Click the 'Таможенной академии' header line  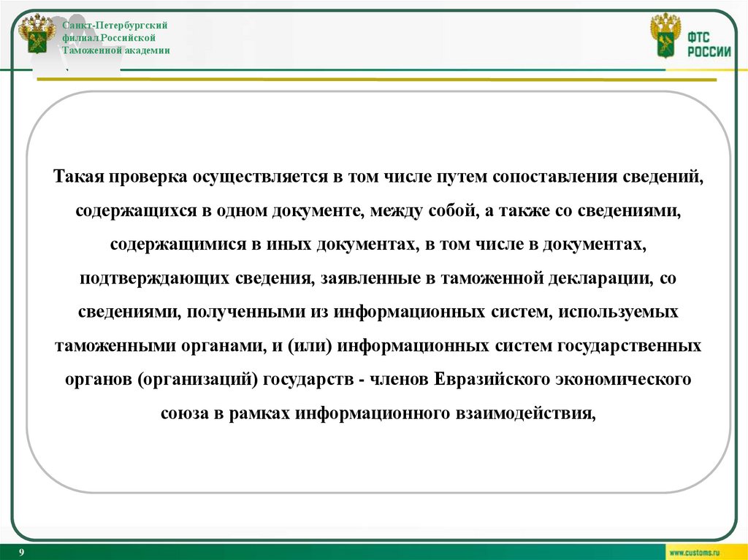tap(116, 50)
